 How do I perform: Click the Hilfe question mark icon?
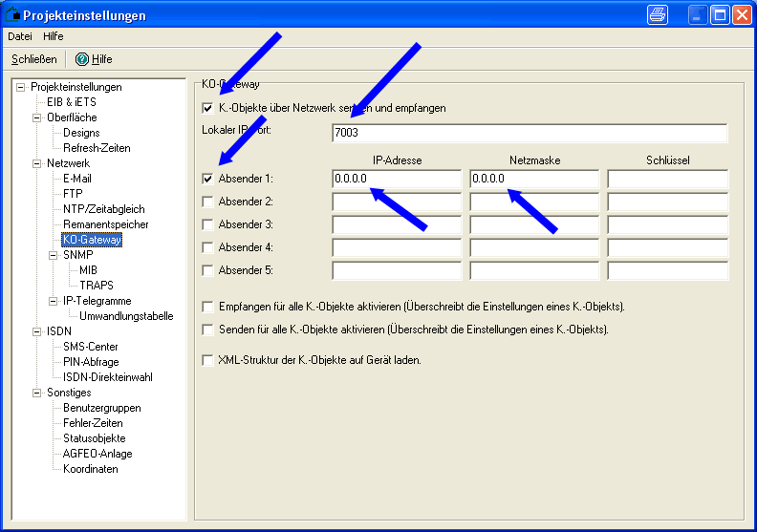pos(82,59)
